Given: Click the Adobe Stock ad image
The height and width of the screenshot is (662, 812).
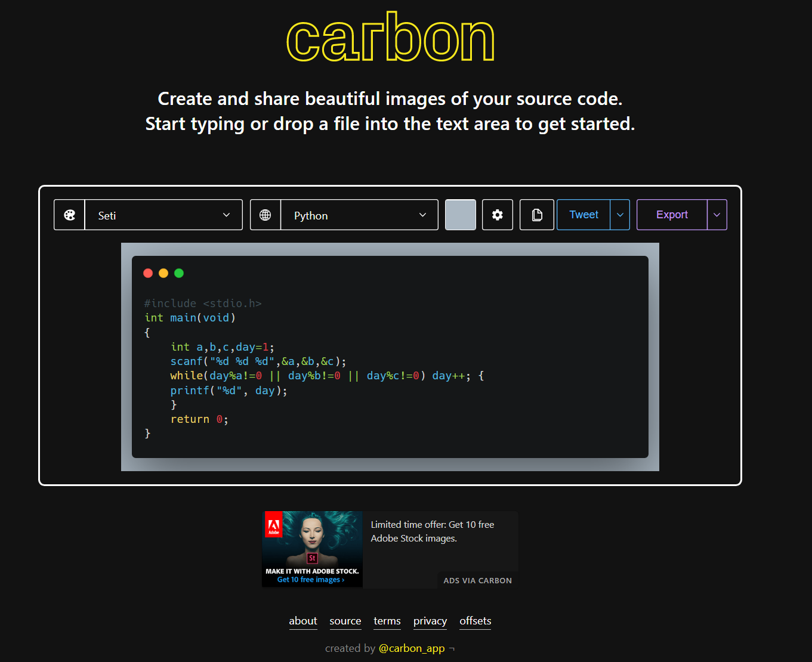Looking at the screenshot, I should click(x=312, y=549).
